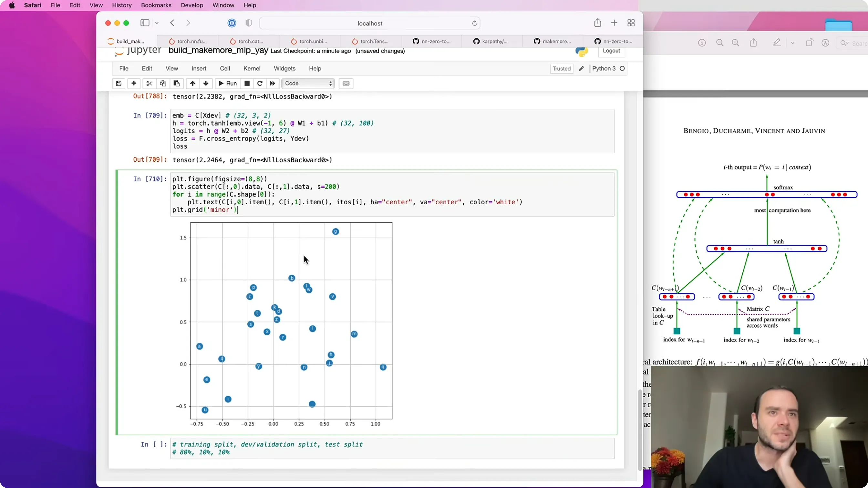Toggle the markup pen in Preview window

coord(777,43)
